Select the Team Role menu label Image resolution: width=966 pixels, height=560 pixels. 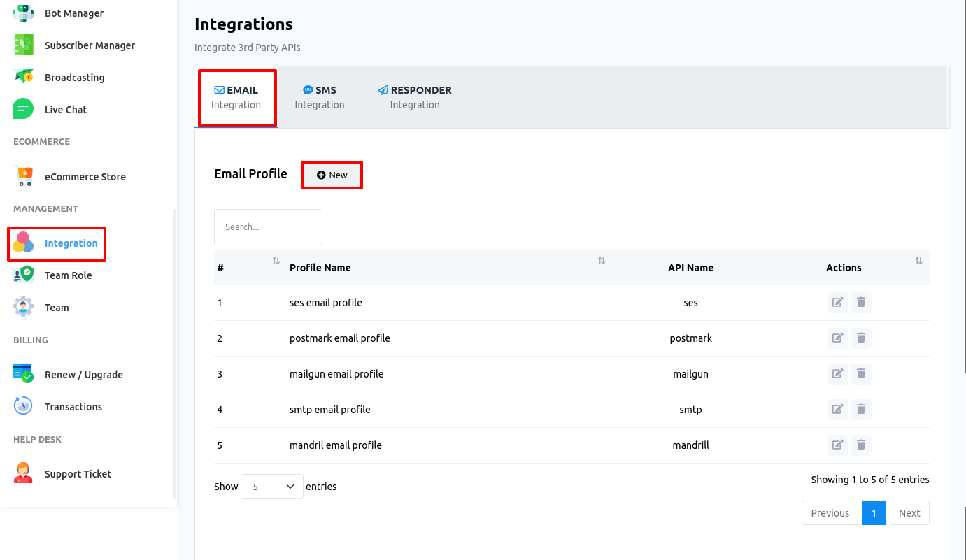pyautogui.click(x=69, y=275)
